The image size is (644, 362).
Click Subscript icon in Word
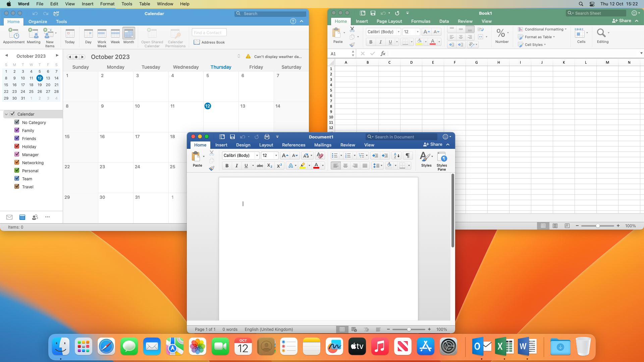coord(270,166)
